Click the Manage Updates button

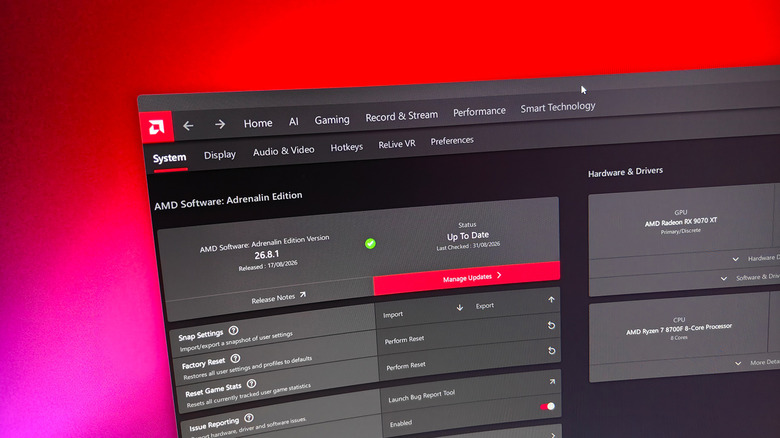click(467, 278)
